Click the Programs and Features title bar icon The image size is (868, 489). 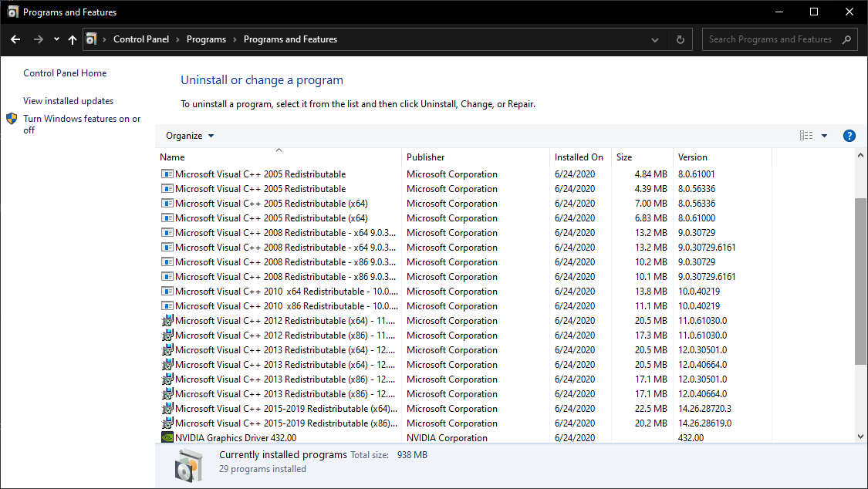pyautogui.click(x=13, y=12)
